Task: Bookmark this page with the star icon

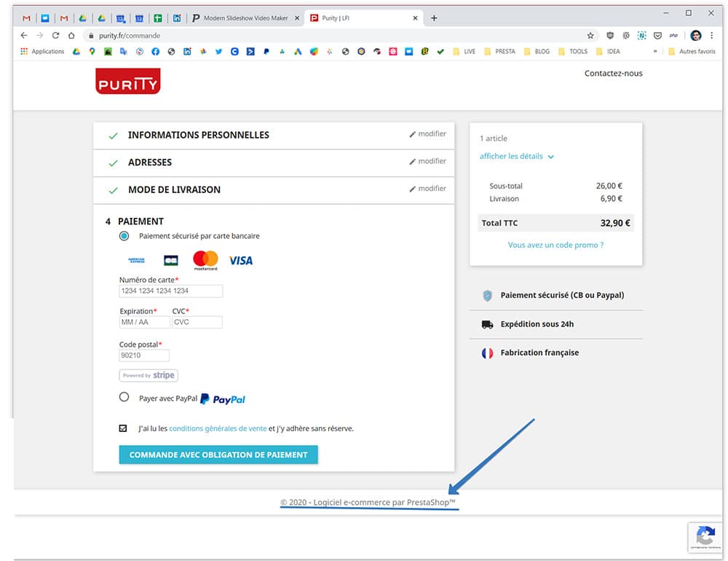Action: [x=590, y=35]
